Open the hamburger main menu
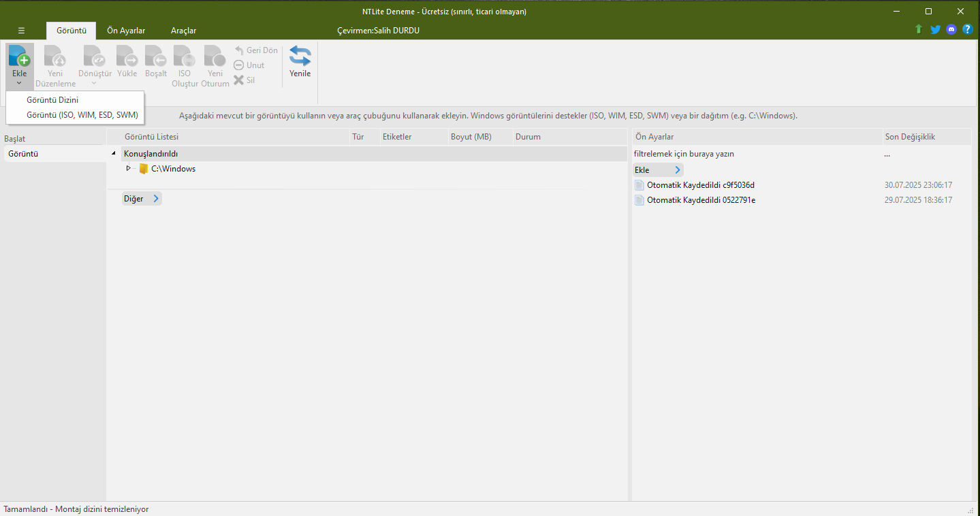This screenshot has height=516, width=980. (21, 31)
